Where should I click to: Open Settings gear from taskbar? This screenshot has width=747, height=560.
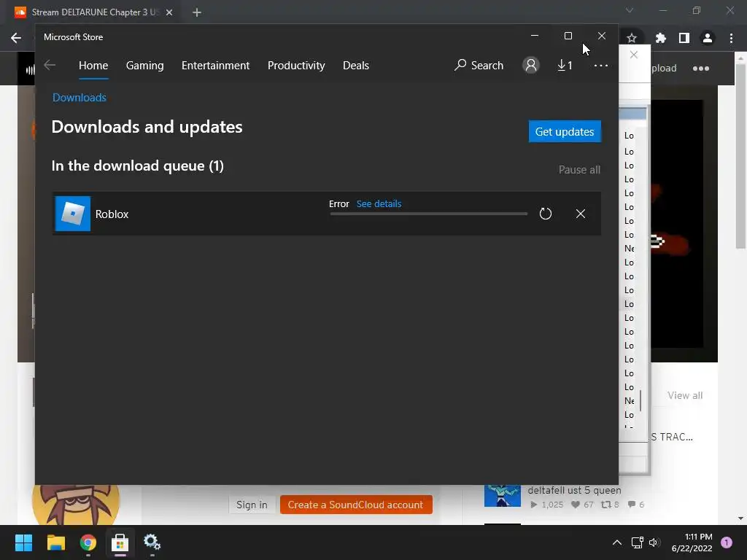[152, 542]
